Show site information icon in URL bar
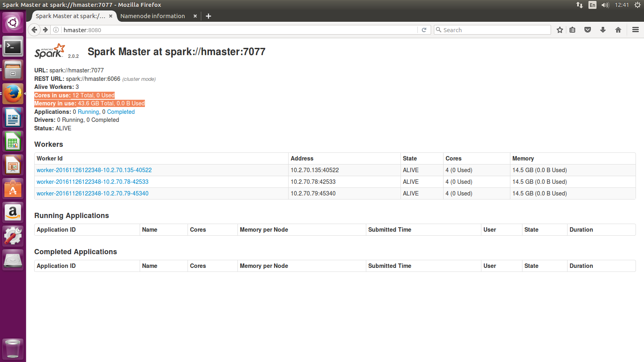644x362 pixels. (56, 30)
